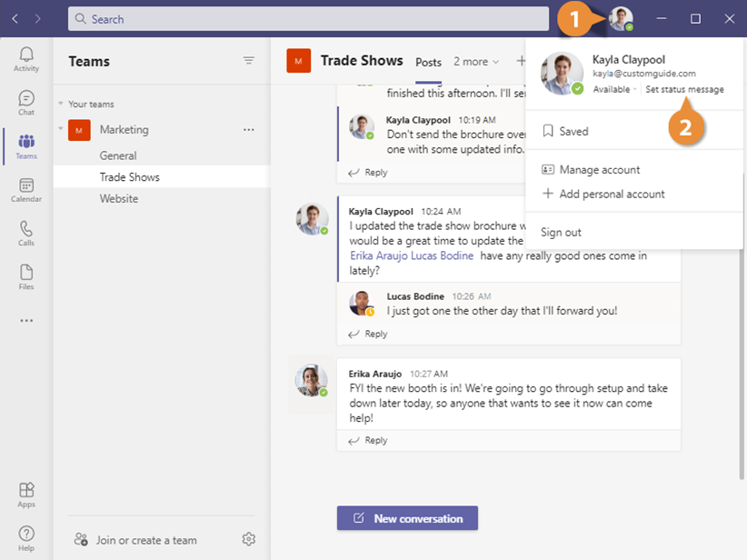Click the kayla@customguide.com email text
Viewport: 747px width, 560px height.
644,74
